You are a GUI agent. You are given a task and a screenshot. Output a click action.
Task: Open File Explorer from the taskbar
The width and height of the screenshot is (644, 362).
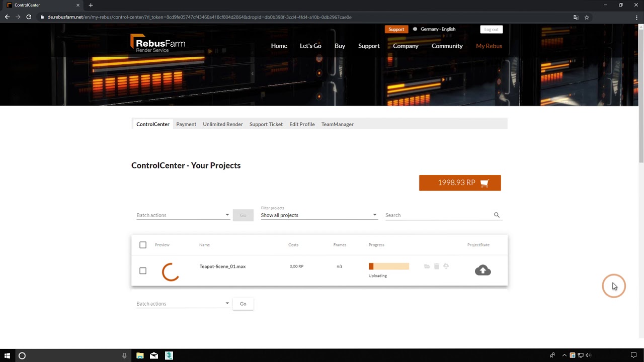140,355
